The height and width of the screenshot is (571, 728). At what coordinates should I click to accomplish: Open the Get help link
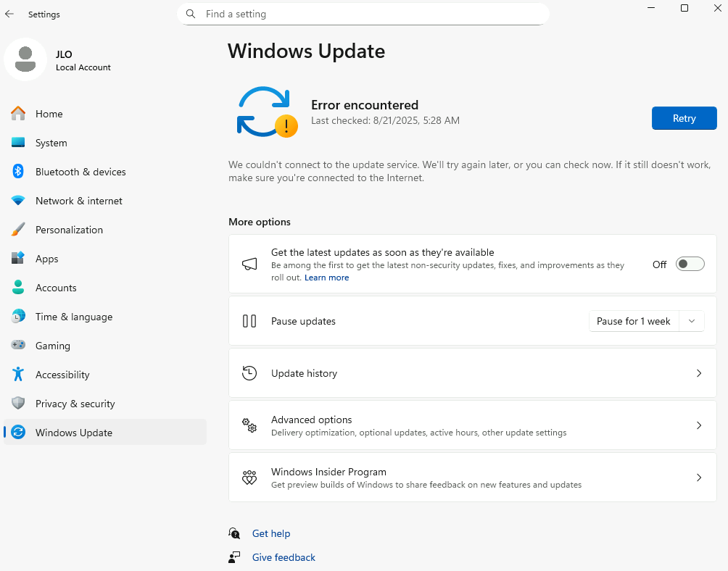tap(271, 533)
